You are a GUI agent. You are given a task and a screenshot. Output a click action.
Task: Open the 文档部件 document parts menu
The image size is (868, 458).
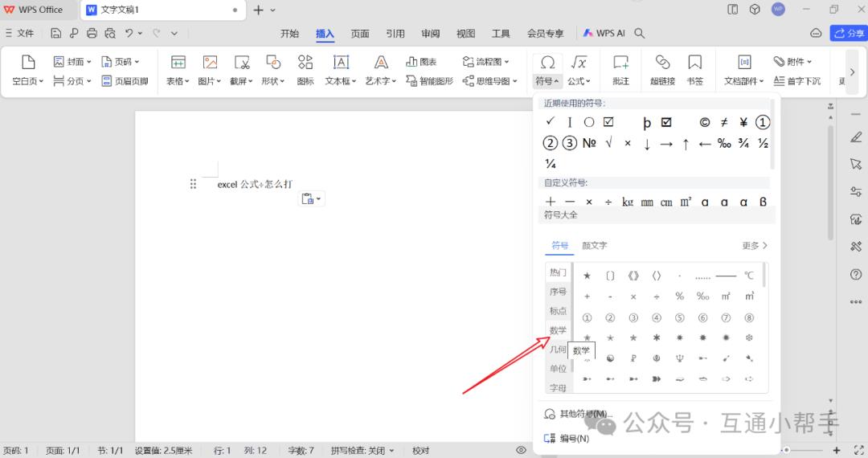tap(744, 70)
